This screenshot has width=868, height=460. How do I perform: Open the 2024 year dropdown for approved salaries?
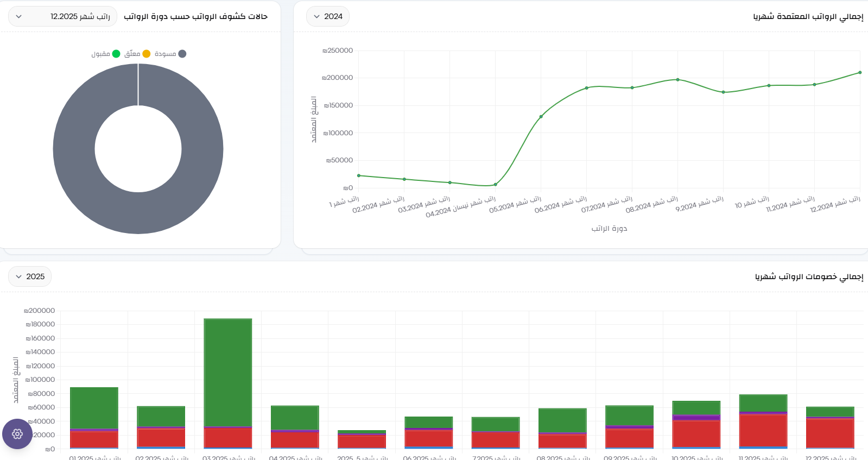328,17
